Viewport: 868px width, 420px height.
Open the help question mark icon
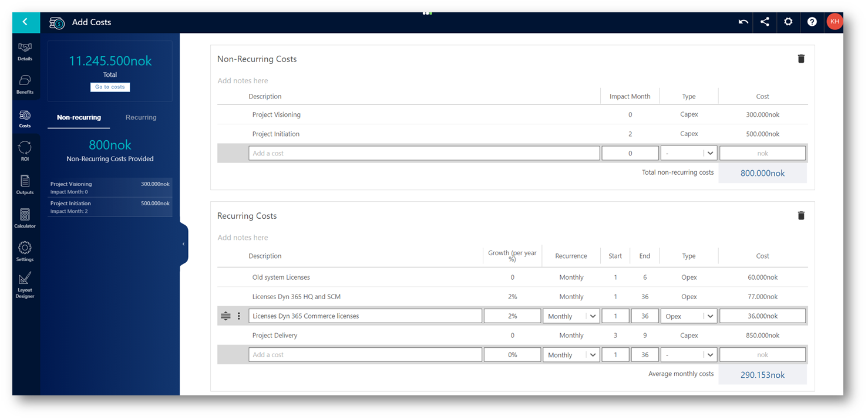[812, 22]
